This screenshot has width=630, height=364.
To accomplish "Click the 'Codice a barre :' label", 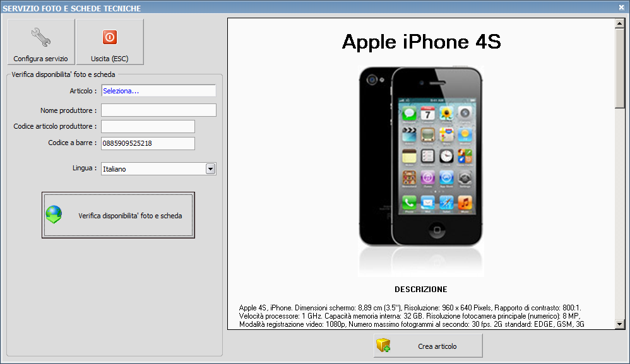I will [x=73, y=143].
